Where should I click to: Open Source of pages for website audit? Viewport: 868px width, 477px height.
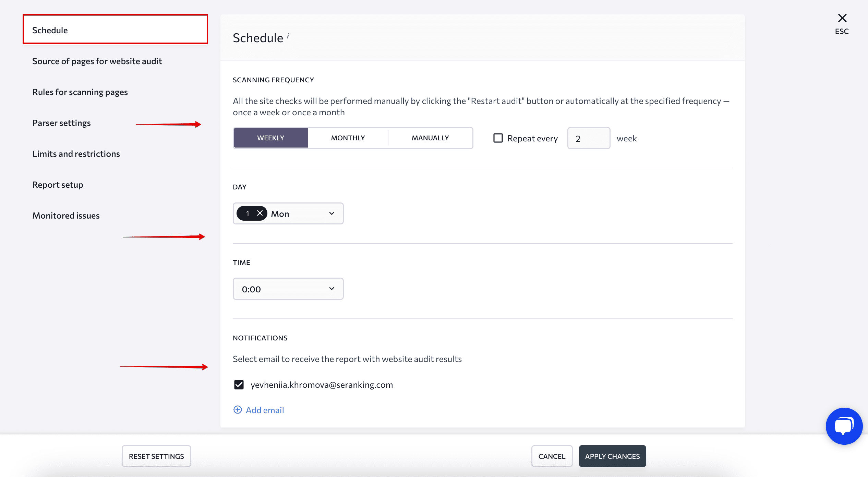coord(97,61)
